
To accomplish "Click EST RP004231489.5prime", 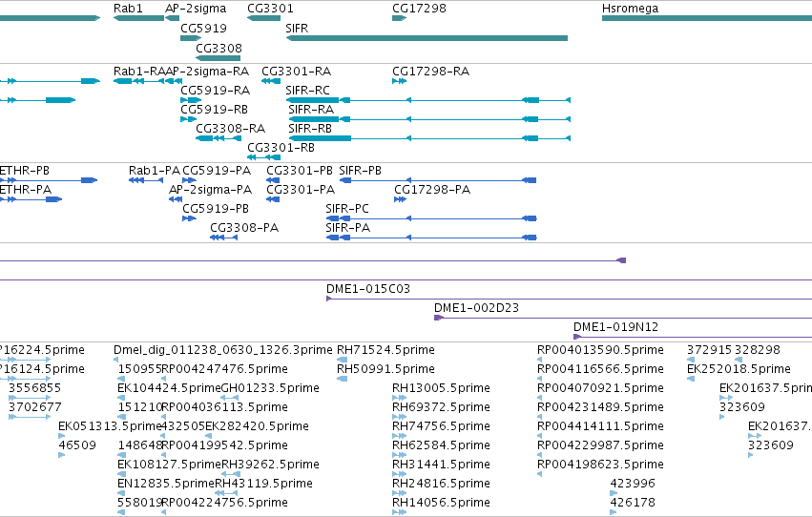I will (600, 407).
